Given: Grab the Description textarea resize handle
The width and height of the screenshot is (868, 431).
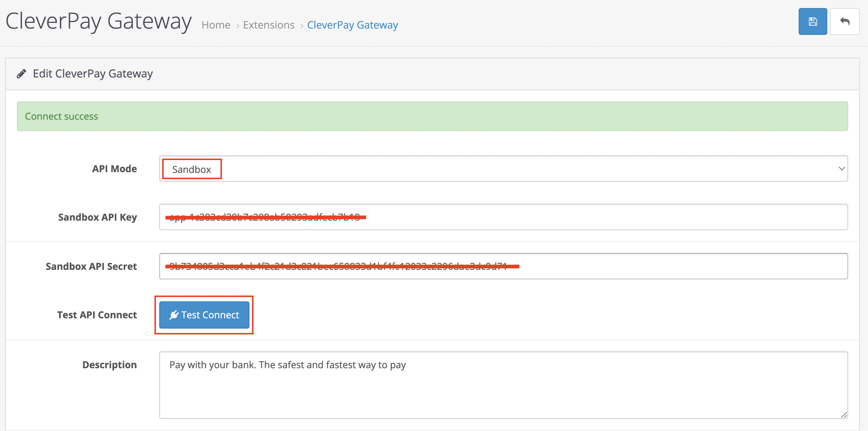Looking at the screenshot, I should tap(844, 415).
